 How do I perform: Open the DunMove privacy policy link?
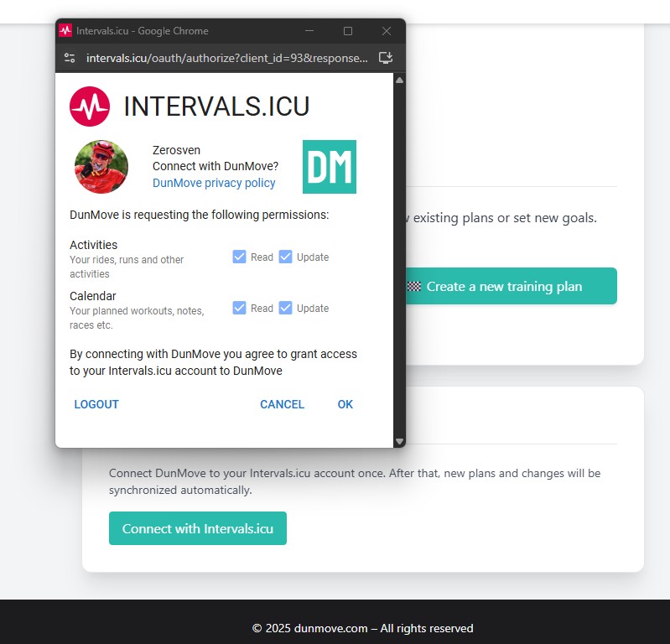214,183
